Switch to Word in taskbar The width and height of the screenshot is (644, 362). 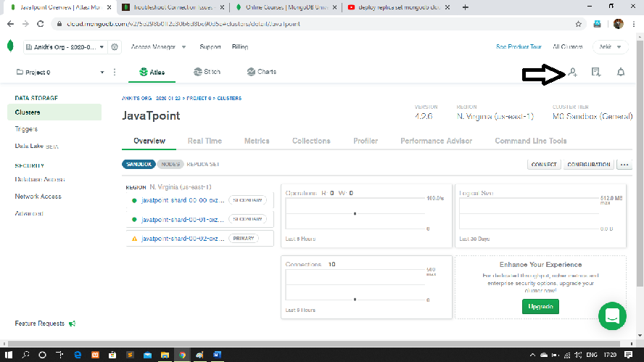(x=218, y=355)
